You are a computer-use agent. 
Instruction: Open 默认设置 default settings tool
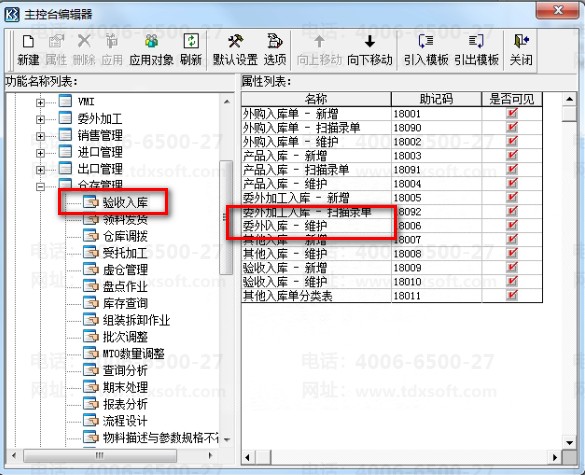pyautogui.click(x=235, y=41)
